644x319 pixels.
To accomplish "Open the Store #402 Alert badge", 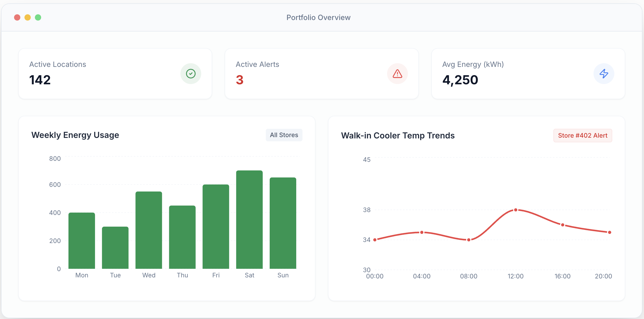I will 583,136.
